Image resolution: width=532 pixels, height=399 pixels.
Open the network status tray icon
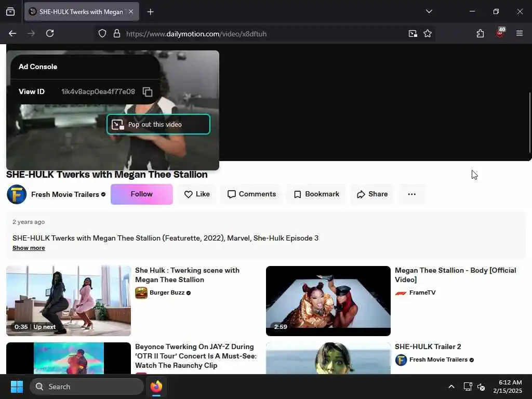point(468,387)
